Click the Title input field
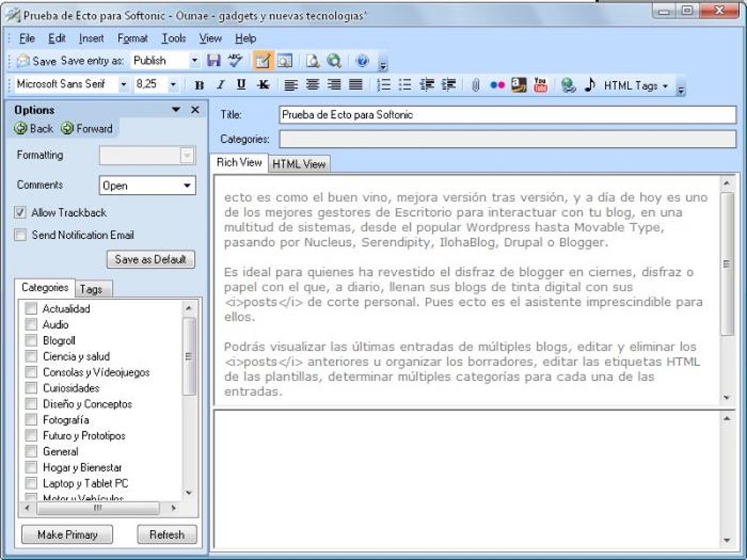Screen dimensions: 747x560 (508, 115)
